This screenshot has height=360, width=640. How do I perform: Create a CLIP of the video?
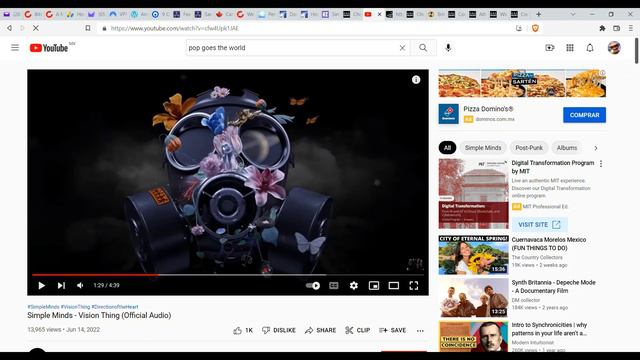[x=358, y=330]
